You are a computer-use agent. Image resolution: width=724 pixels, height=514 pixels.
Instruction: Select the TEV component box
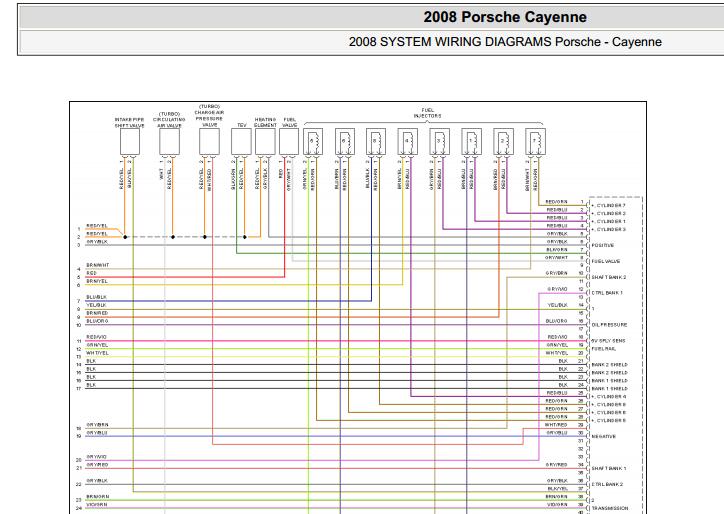click(241, 142)
